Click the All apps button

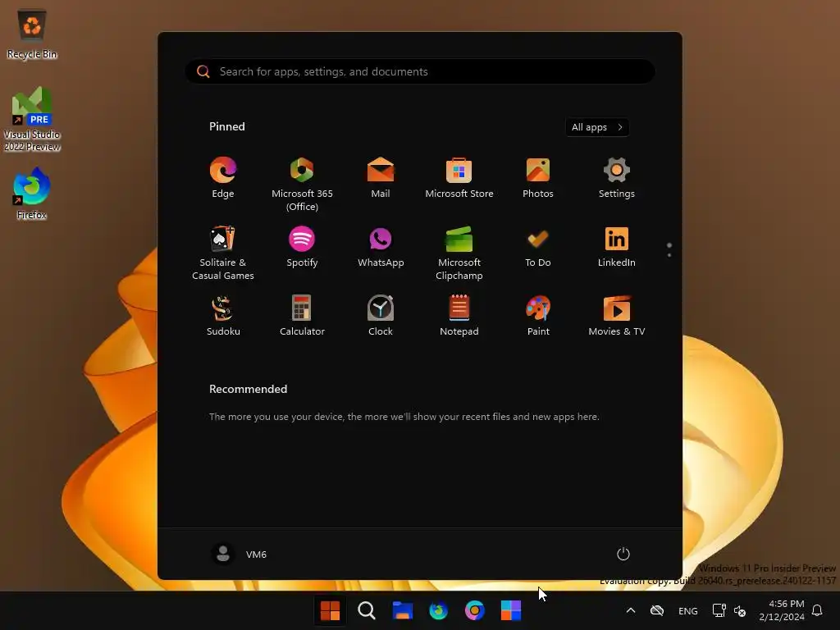tap(597, 127)
